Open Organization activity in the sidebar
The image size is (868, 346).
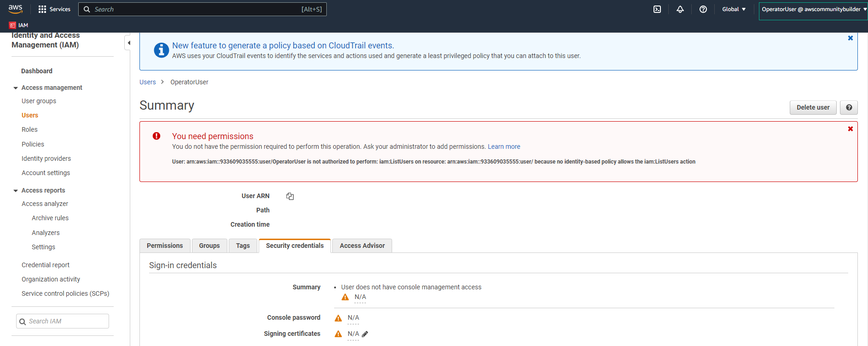click(x=51, y=279)
